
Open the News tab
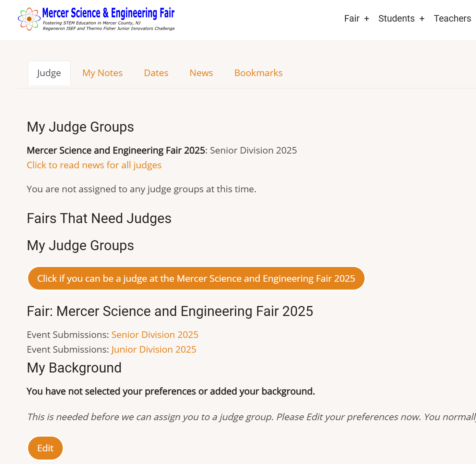201,73
